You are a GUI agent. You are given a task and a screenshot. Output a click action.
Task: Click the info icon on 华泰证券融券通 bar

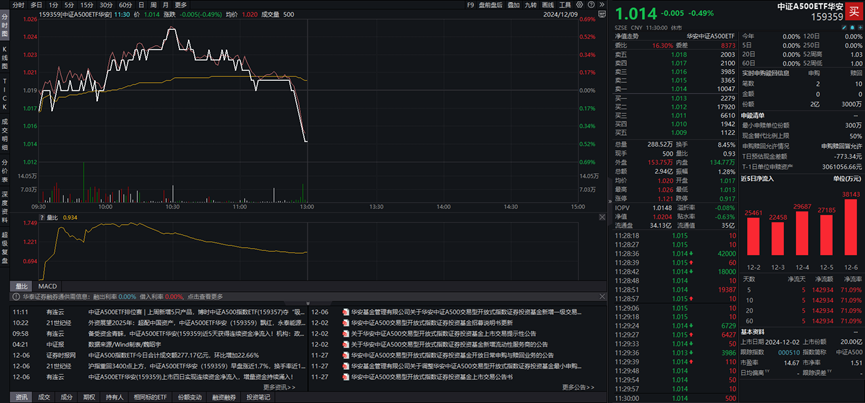pyautogui.click(x=18, y=297)
